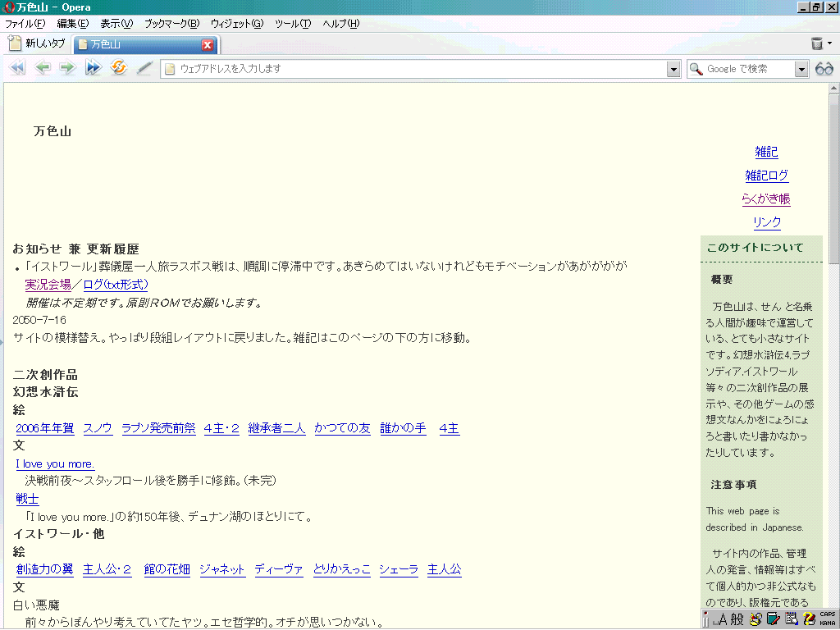Open the 雑記ログ link
This screenshot has height=630, width=840.
pos(767,176)
